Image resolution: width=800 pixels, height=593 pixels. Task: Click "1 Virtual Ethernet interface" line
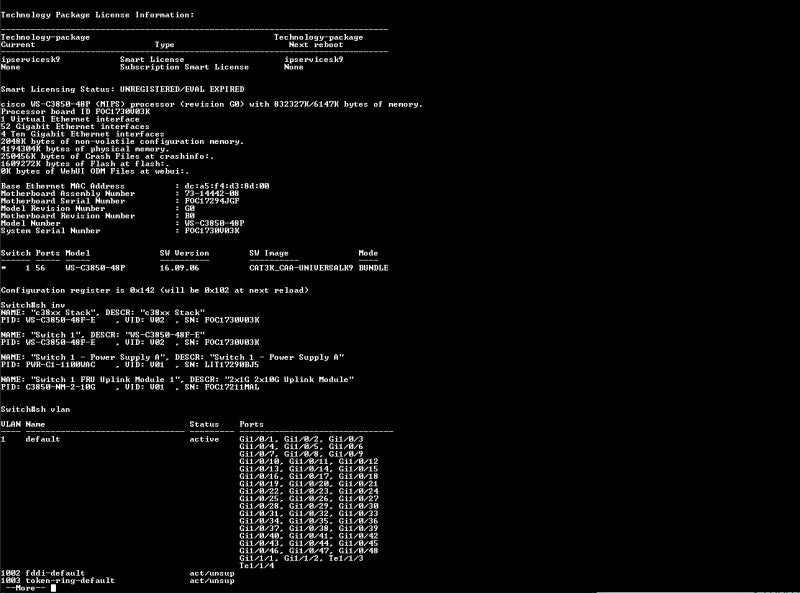point(70,119)
